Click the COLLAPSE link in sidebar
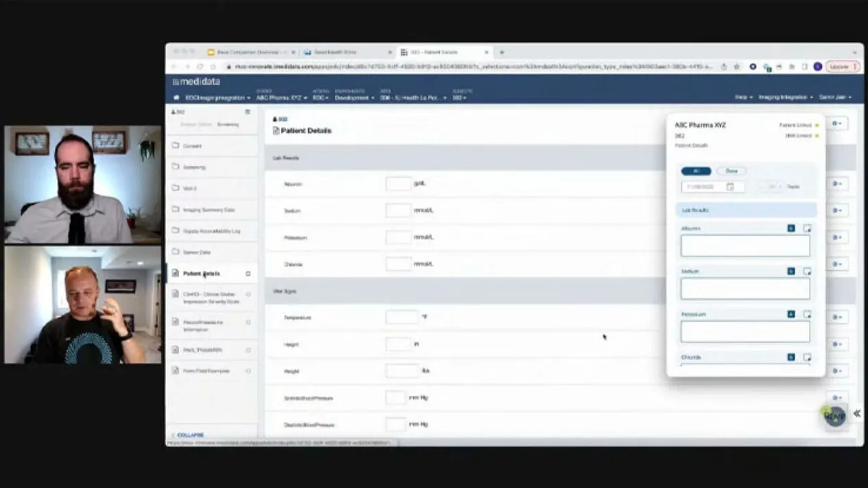Screen dimensions: 868x488 [x=190, y=435]
